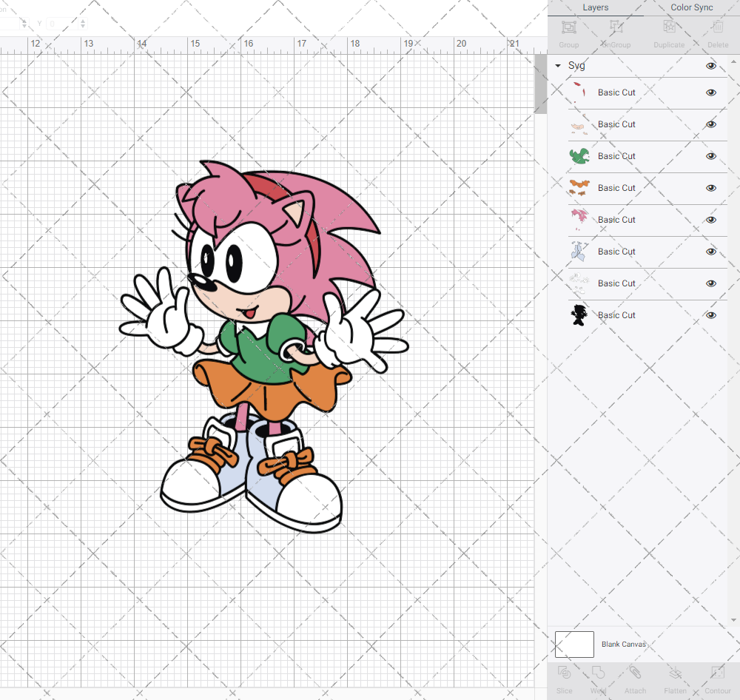Click Basic Cut text of black layer
The width and height of the screenshot is (740, 700).
click(616, 315)
